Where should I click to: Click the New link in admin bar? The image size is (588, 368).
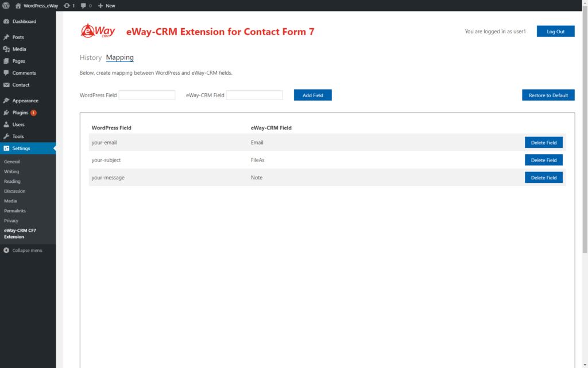coord(110,6)
